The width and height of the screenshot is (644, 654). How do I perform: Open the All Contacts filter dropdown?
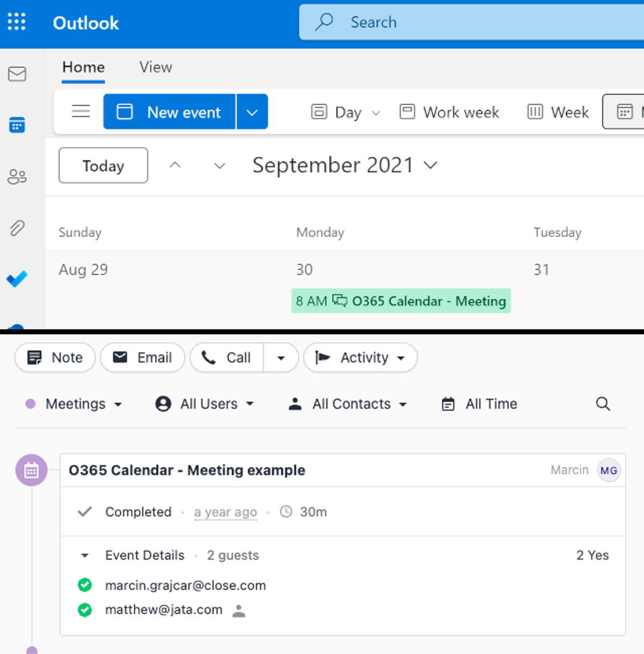click(x=348, y=404)
